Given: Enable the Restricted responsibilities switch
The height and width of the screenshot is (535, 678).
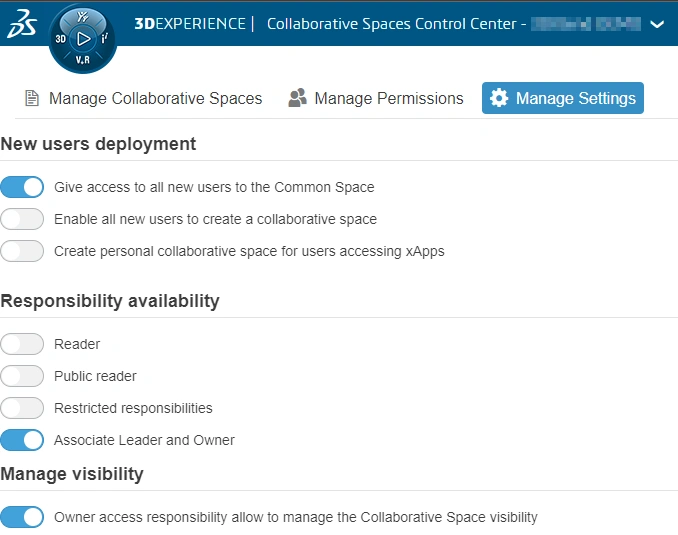Looking at the screenshot, I should point(22,408).
